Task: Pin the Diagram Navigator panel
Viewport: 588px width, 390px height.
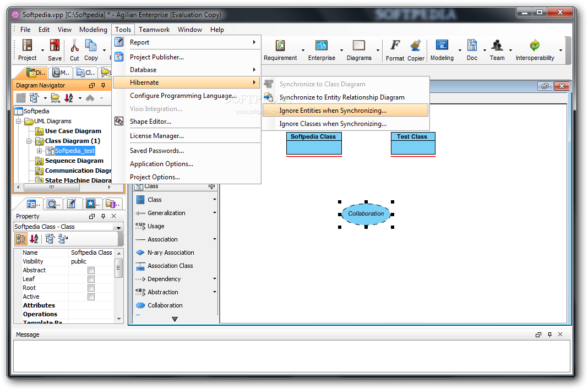Action: (x=103, y=86)
